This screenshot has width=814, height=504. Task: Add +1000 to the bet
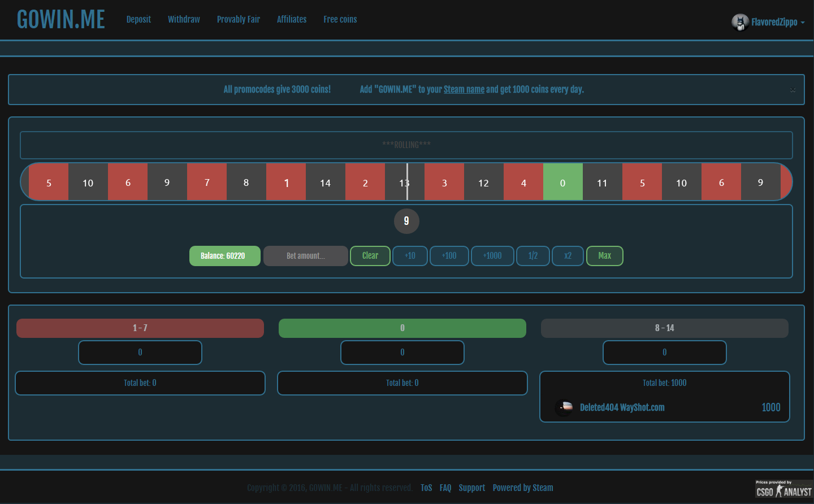[x=492, y=256]
